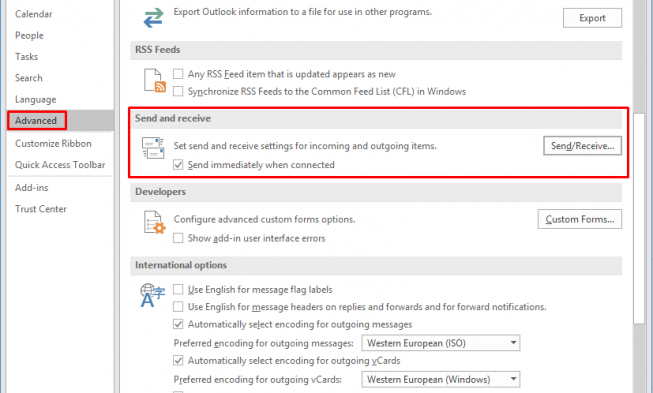
Task: Click the developers custom forms gear icon
Action: click(x=155, y=222)
